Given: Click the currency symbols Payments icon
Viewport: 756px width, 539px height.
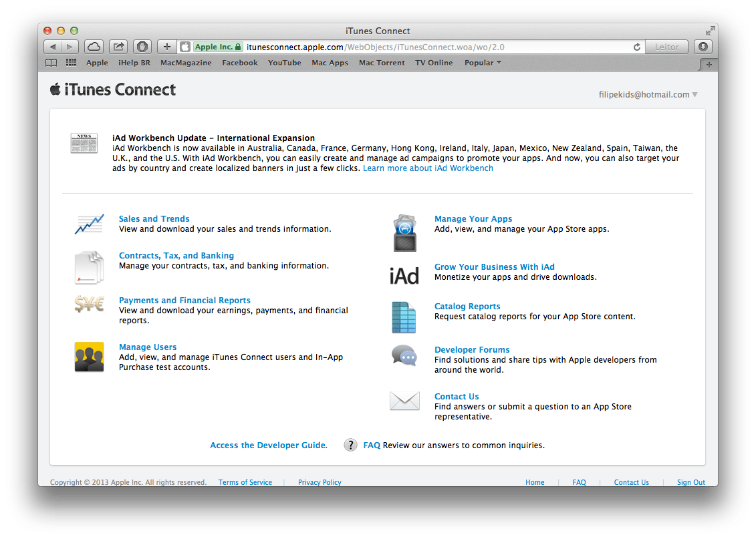Looking at the screenshot, I should click(89, 304).
